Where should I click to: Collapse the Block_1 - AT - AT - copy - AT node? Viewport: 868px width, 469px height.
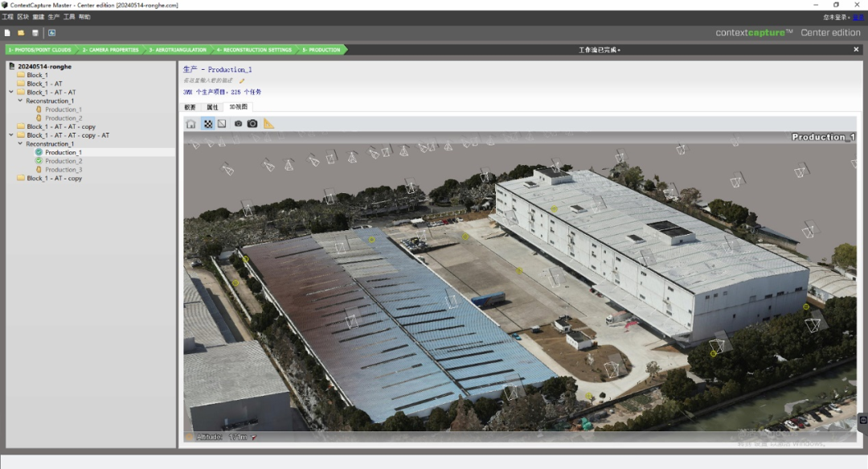(x=11, y=134)
